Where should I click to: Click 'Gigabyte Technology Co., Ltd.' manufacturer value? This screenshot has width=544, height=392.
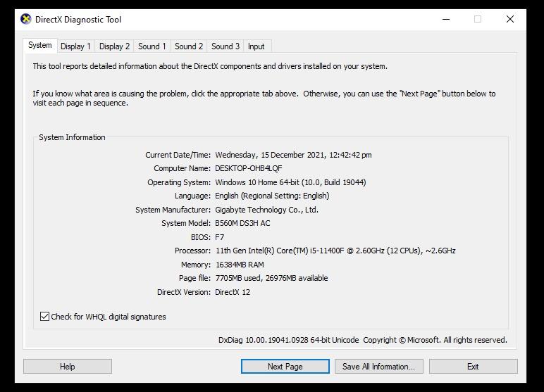(x=266, y=210)
